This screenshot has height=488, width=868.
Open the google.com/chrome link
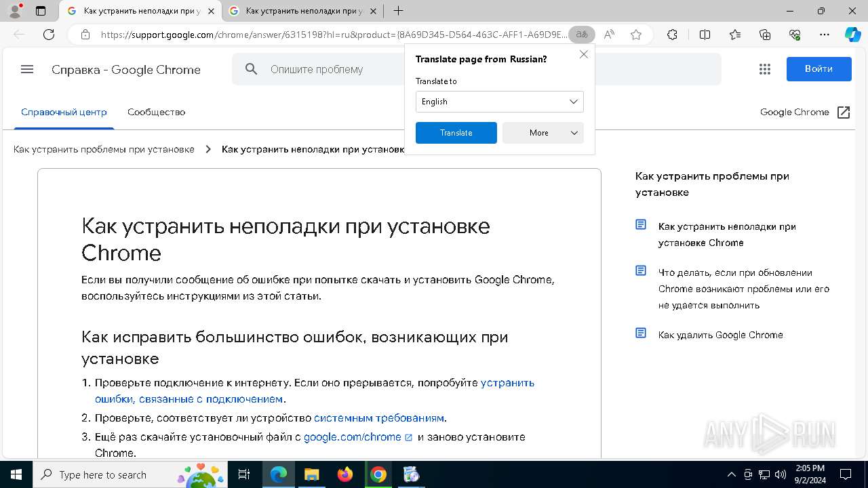358,437
